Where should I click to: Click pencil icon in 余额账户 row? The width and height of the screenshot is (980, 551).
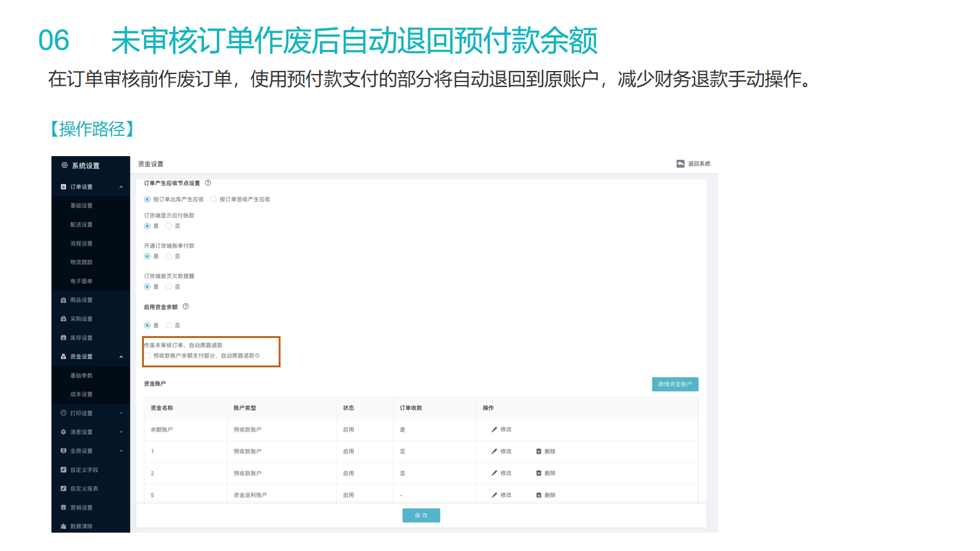pos(494,430)
